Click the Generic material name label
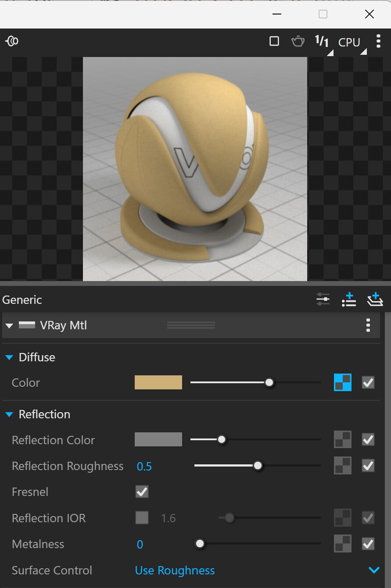391x588 pixels. pos(22,300)
